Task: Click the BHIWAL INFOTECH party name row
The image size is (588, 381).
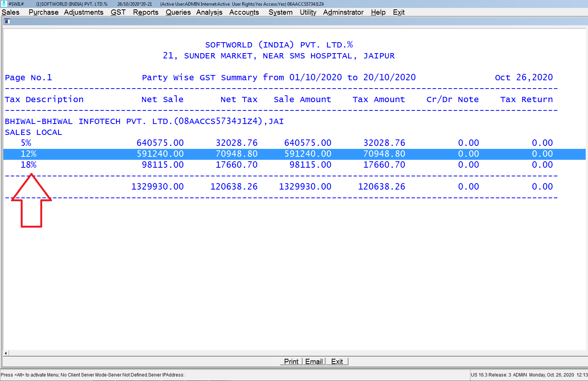Action: point(144,121)
